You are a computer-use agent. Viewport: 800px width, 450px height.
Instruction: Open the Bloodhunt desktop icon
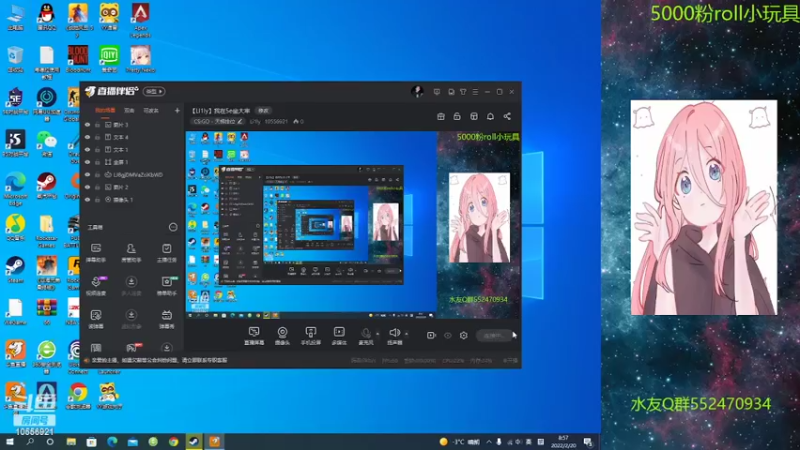pyautogui.click(x=78, y=59)
